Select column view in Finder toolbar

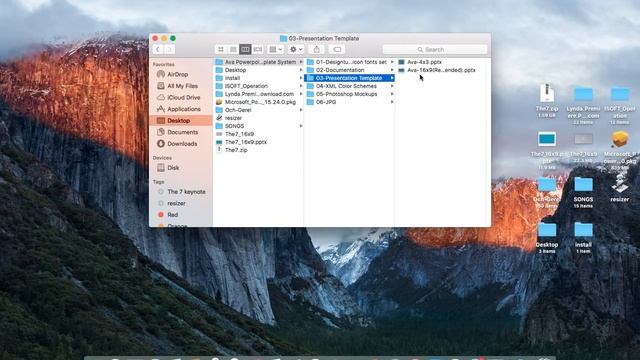[245, 49]
